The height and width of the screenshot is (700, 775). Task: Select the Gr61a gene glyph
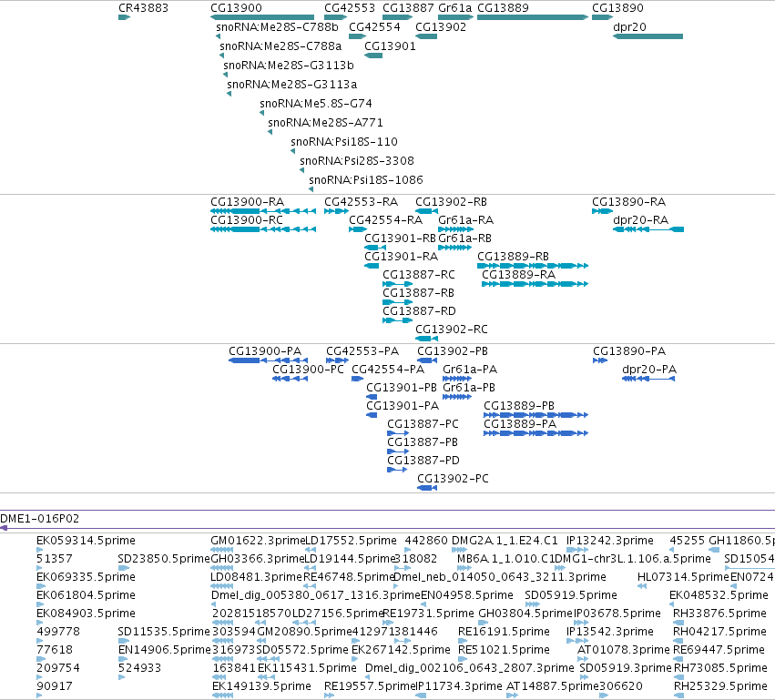[456, 17]
